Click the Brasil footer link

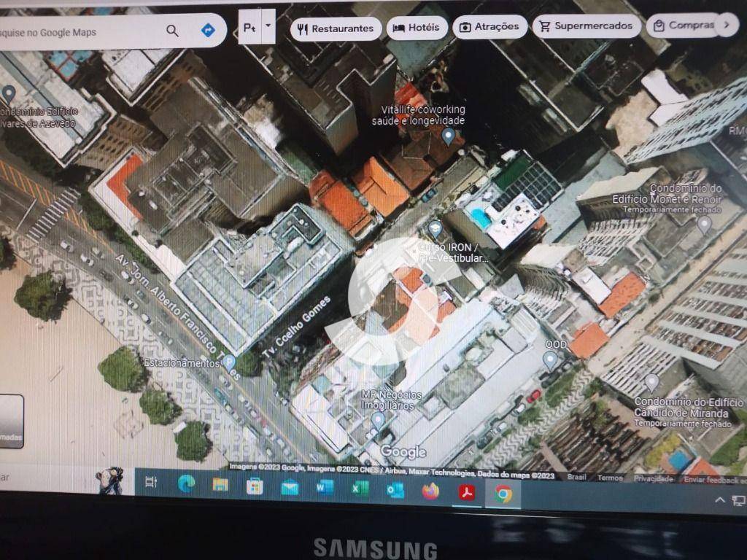click(576, 477)
